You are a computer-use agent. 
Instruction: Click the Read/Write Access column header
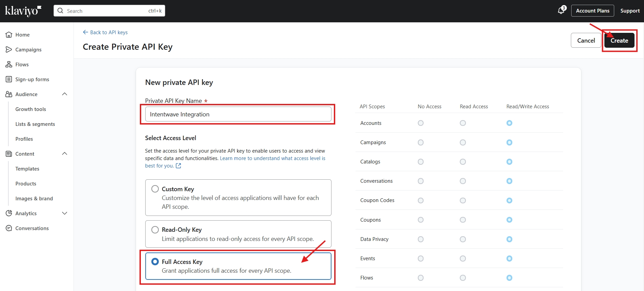[528, 106]
